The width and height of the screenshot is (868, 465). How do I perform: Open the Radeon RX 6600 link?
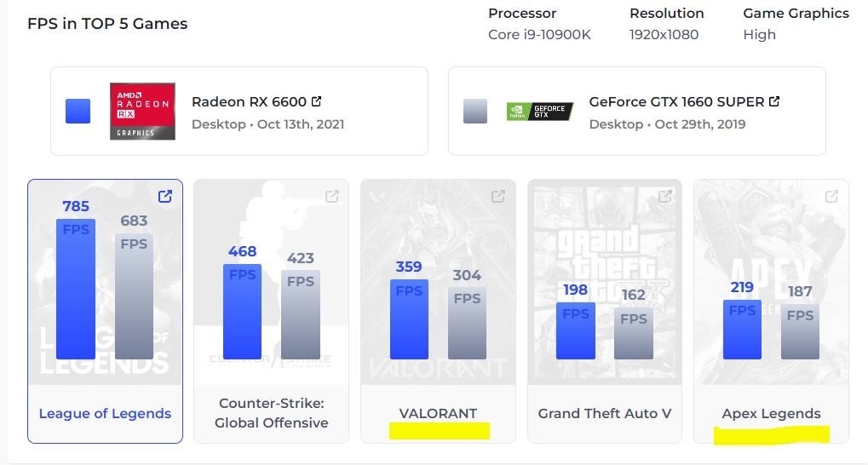tap(249, 102)
